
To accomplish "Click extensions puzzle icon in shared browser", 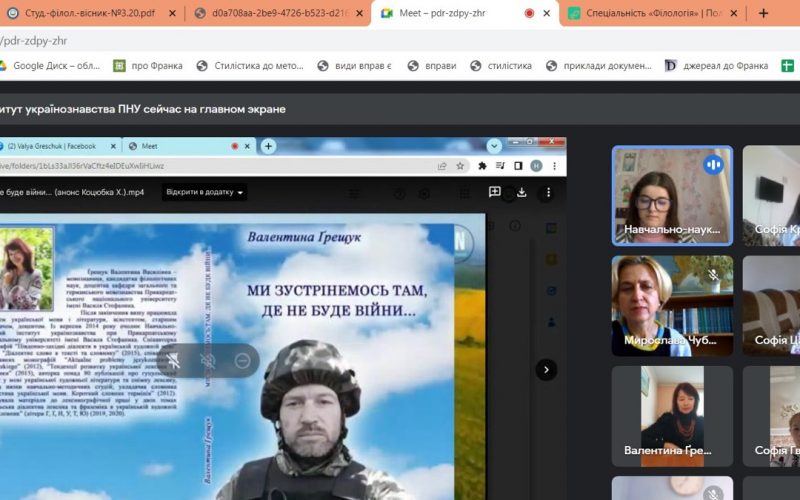I will pos(482,166).
